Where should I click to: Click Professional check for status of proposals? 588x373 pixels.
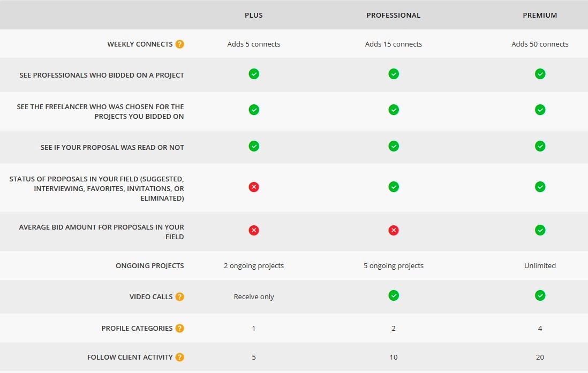coord(394,187)
